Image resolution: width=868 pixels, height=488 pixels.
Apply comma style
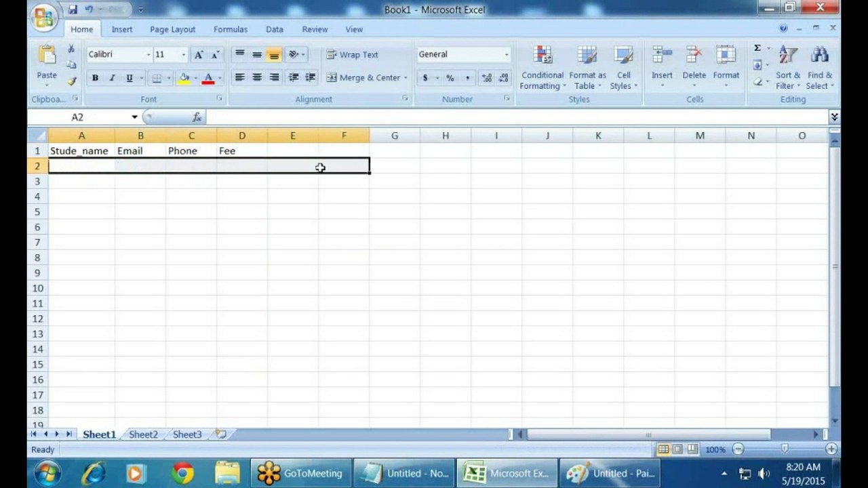[x=467, y=78]
